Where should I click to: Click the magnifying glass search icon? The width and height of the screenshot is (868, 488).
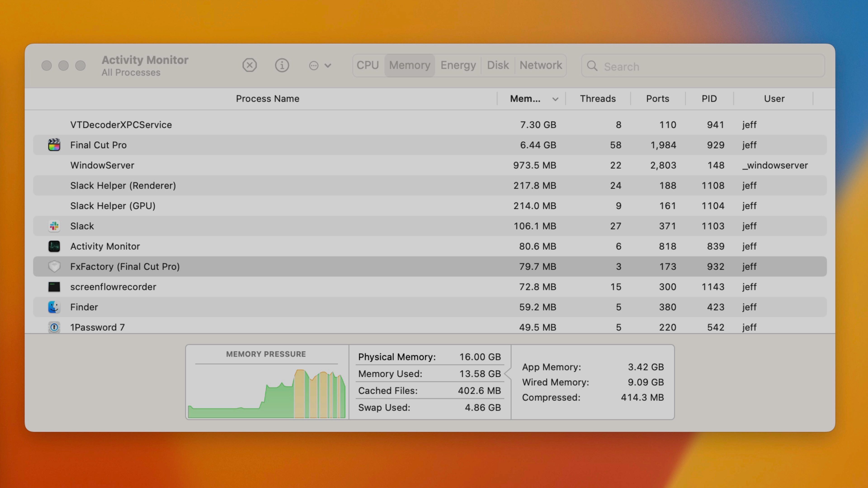click(592, 66)
